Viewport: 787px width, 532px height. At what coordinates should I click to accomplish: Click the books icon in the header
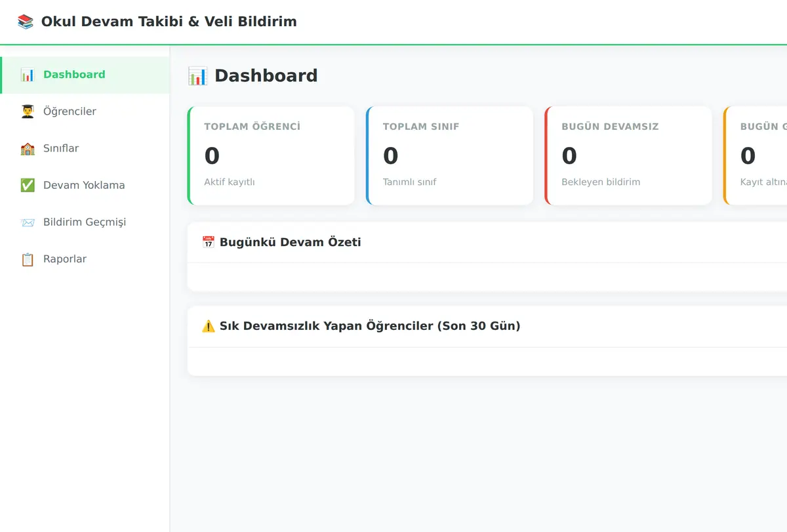coord(26,22)
